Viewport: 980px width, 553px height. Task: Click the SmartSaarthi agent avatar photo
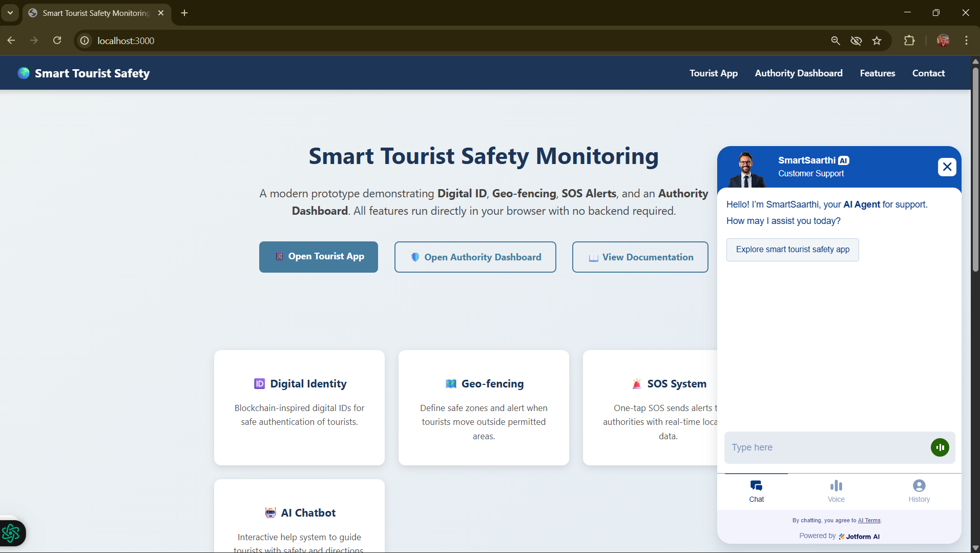click(x=746, y=170)
